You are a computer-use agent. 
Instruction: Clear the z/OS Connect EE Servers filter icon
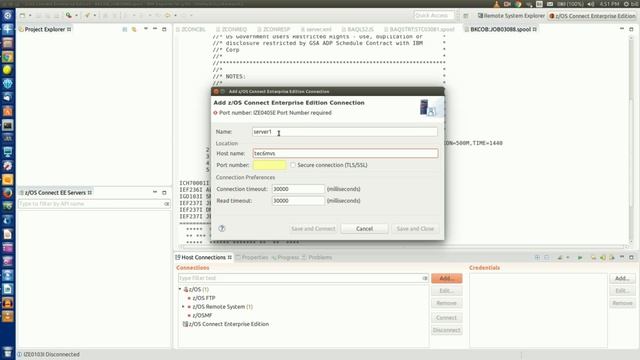click(167, 204)
